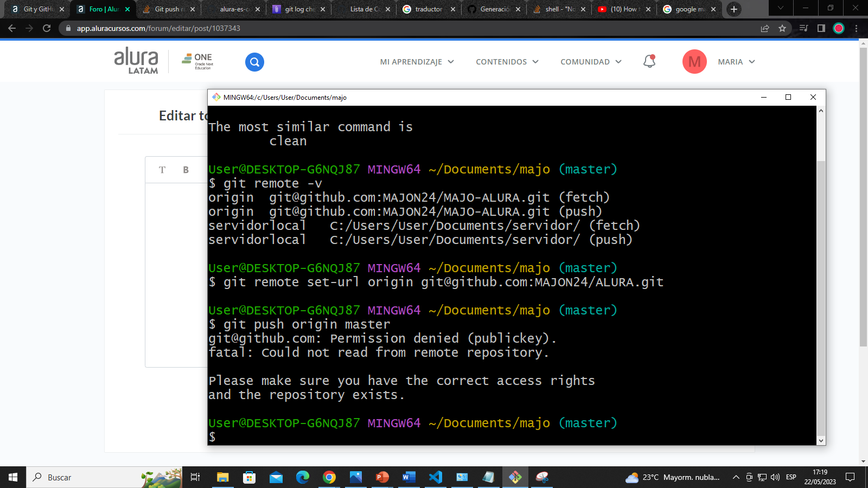The image size is (868, 488).
Task: Open Photos app from taskbar
Action: click(355, 477)
